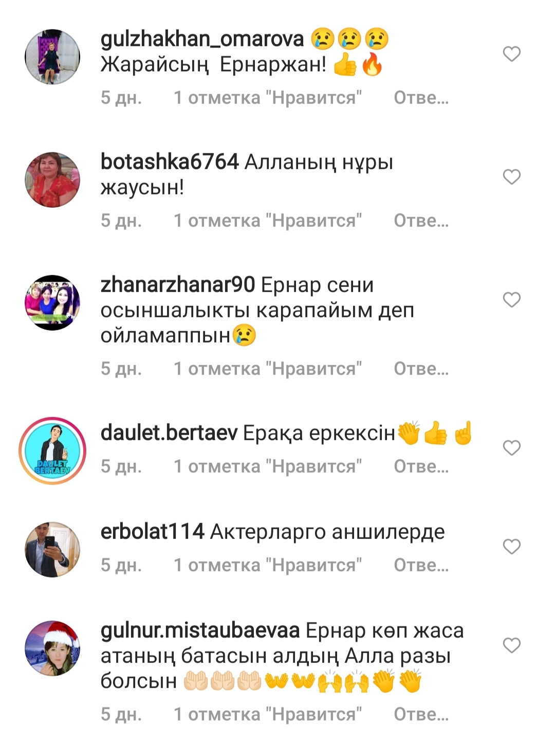This screenshot has height=756, width=555.
Task: View likes on gulnur.mistaubaevaa's comment
Action: tap(268, 714)
